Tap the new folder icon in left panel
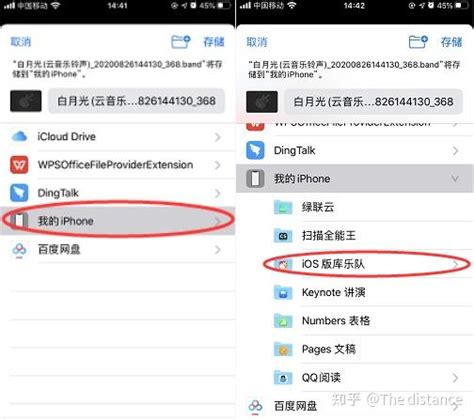 (x=181, y=42)
